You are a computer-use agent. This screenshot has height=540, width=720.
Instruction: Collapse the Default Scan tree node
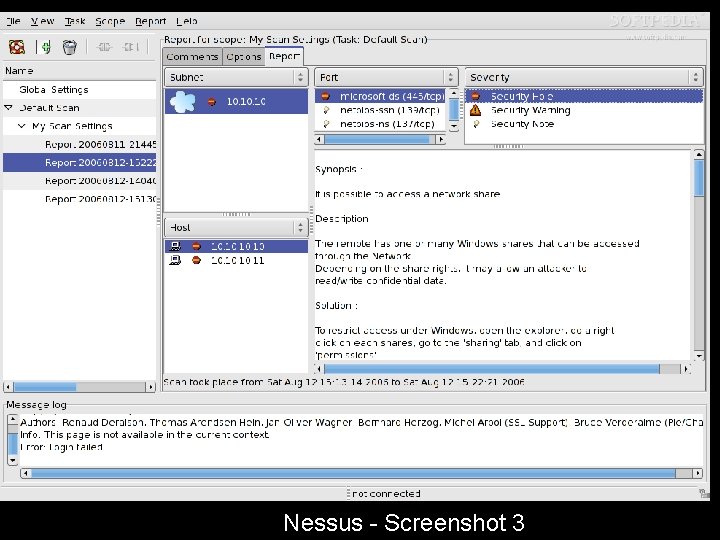click(8, 108)
